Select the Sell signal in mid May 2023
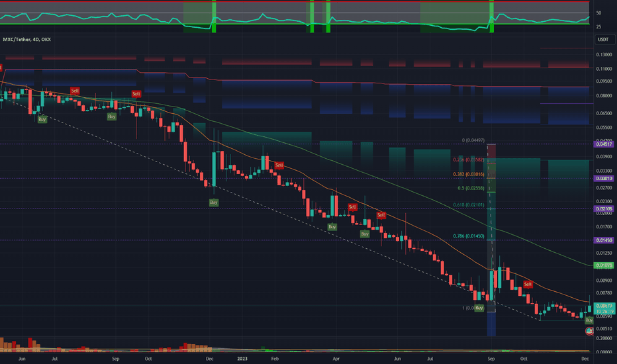 tap(381, 215)
